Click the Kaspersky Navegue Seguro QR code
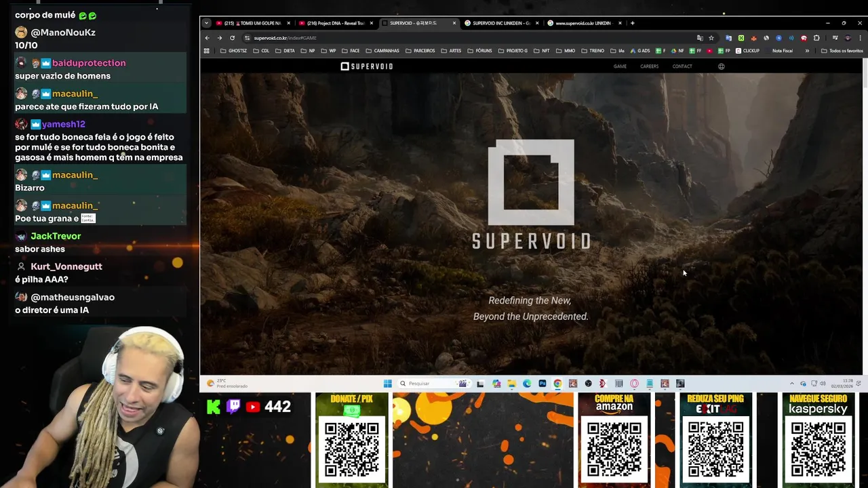This screenshot has height=488, width=868. (818, 449)
